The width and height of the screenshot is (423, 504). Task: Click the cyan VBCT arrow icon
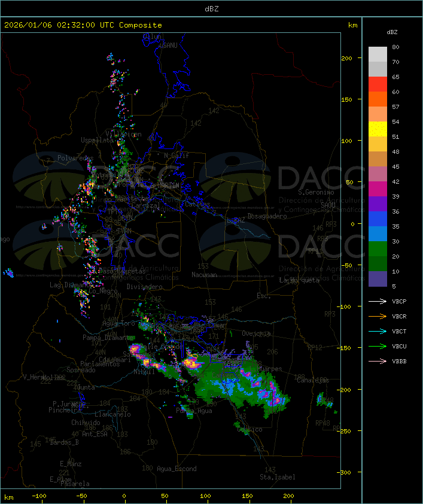[378, 331]
